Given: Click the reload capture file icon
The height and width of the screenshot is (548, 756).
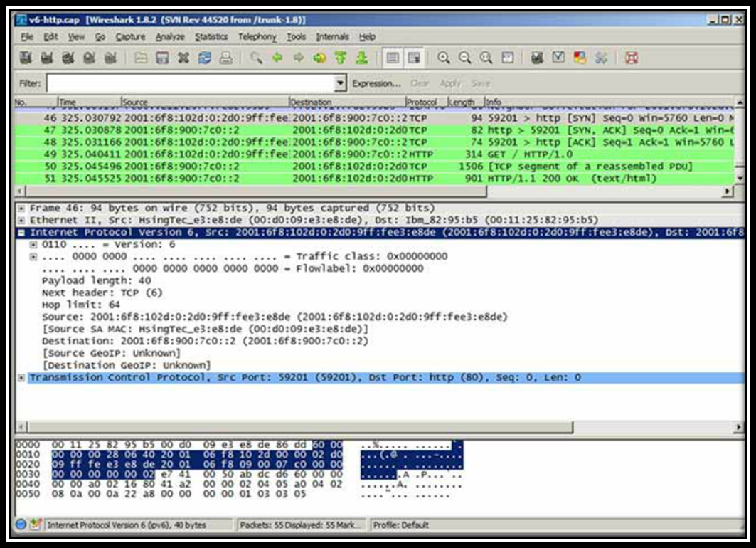Looking at the screenshot, I should coord(204,58).
